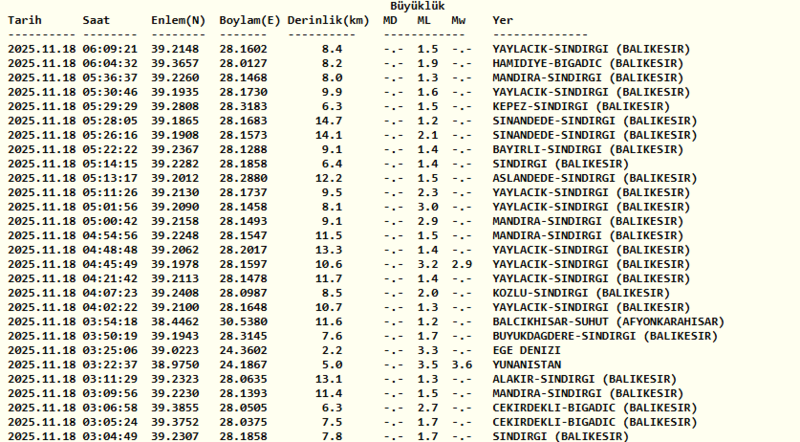Click latitude 39.3855
Image resolution: width=800 pixels, height=442 pixels.
point(175,407)
